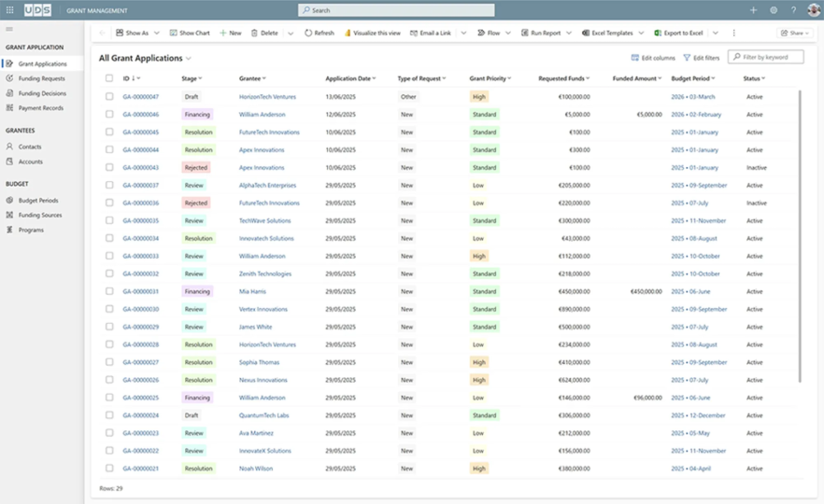Click the Payment Records sidebar icon
This screenshot has width=824, height=504.
(9, 107)
